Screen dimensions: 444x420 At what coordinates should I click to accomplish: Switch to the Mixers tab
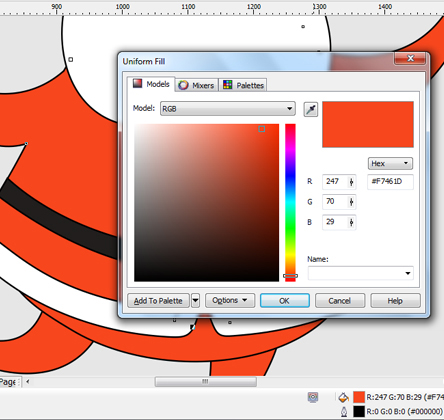(197, 85)
